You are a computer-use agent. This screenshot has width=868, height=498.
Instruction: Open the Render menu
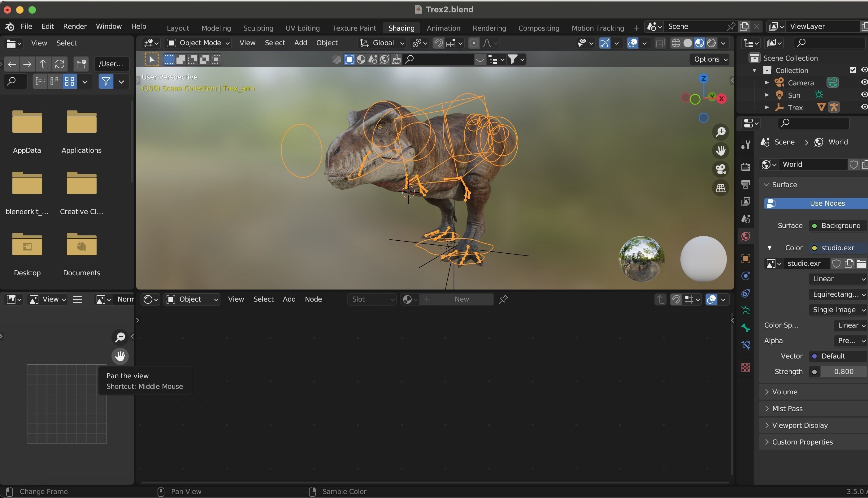point(75,26)
